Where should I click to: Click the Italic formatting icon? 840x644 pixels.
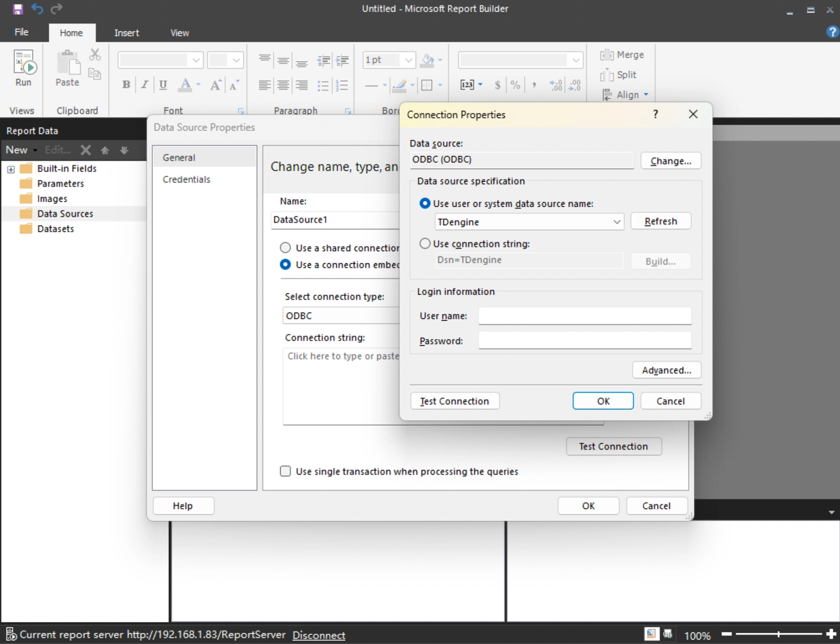click(x=144, y=85)
